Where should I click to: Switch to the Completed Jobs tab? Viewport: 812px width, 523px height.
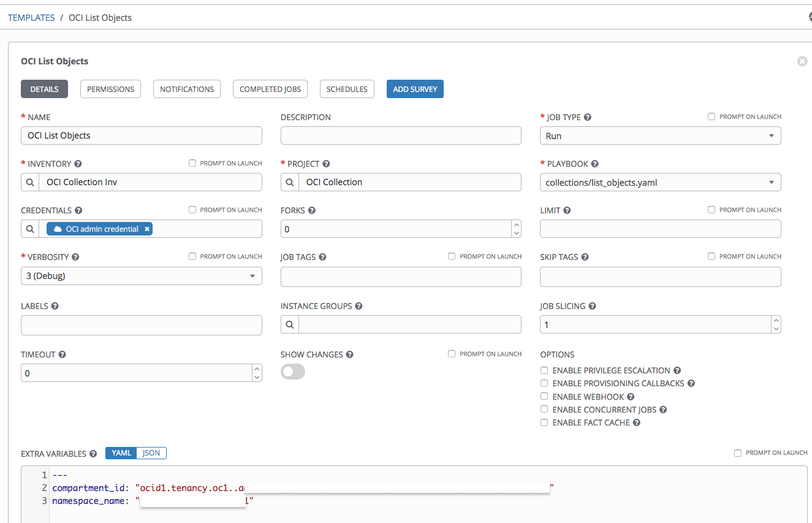coord(270,88)
